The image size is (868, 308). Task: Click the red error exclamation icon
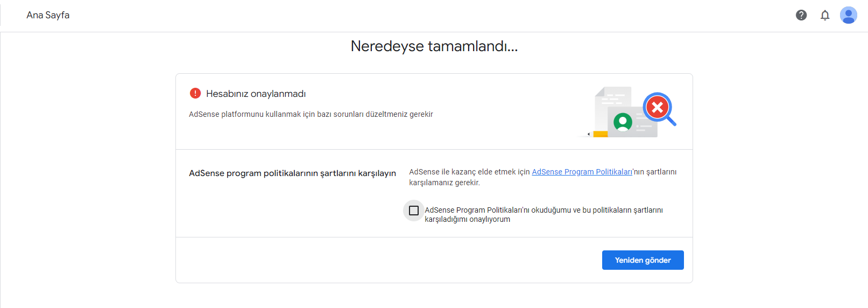tap(195, 93)
